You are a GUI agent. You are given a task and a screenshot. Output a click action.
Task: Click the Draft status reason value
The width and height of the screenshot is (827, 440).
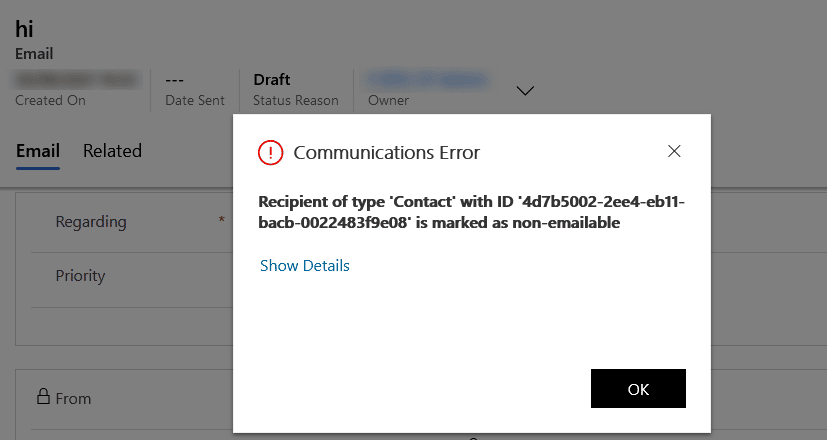click(x=272, y=80)
